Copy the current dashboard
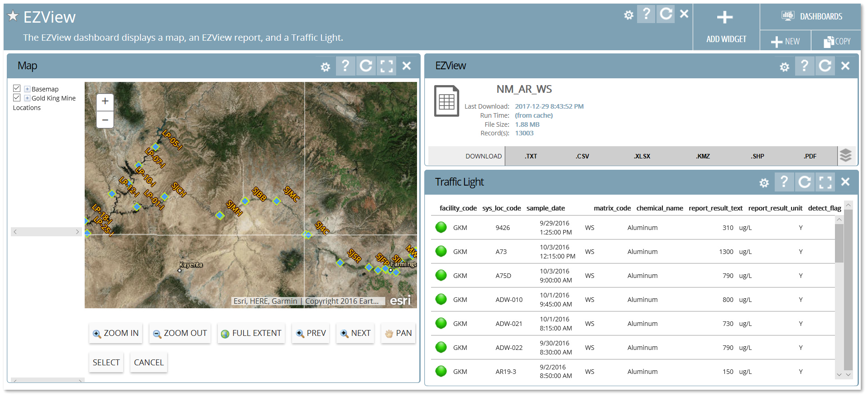The width and height of the screenshot is (868, 397). (x=837, y=41)
